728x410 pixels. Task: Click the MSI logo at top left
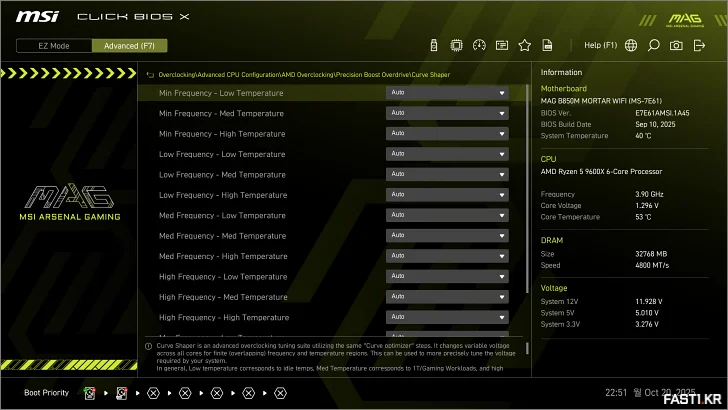pos(37,17)
